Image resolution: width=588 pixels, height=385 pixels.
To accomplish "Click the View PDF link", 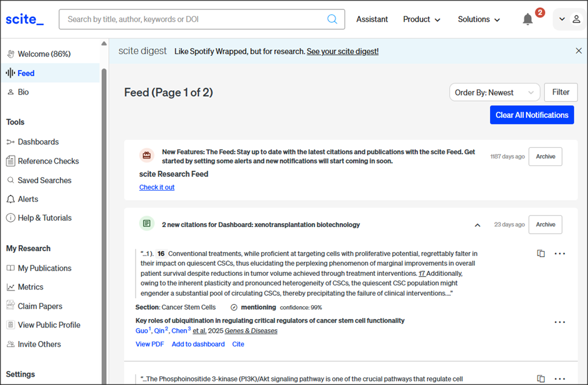I will 150,345.
